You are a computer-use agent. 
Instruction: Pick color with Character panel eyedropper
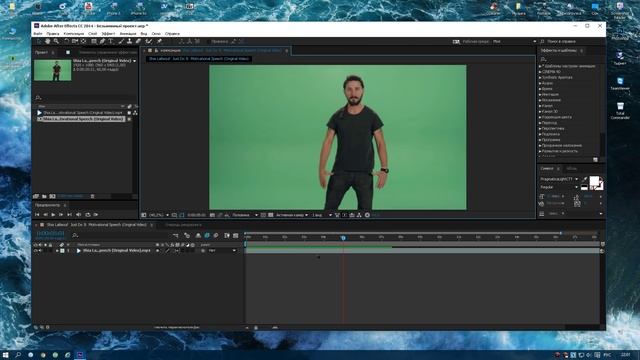[x=584, y=179]
